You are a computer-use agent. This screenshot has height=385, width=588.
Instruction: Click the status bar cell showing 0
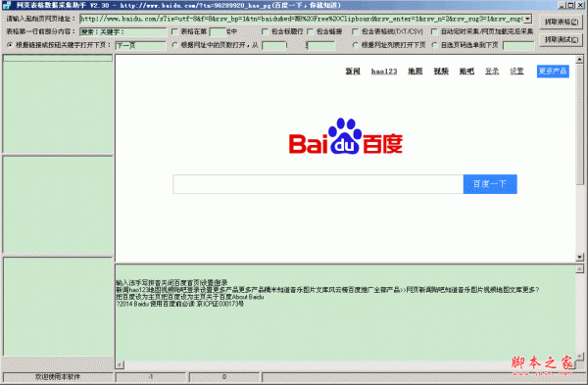[x=223, y=377]
